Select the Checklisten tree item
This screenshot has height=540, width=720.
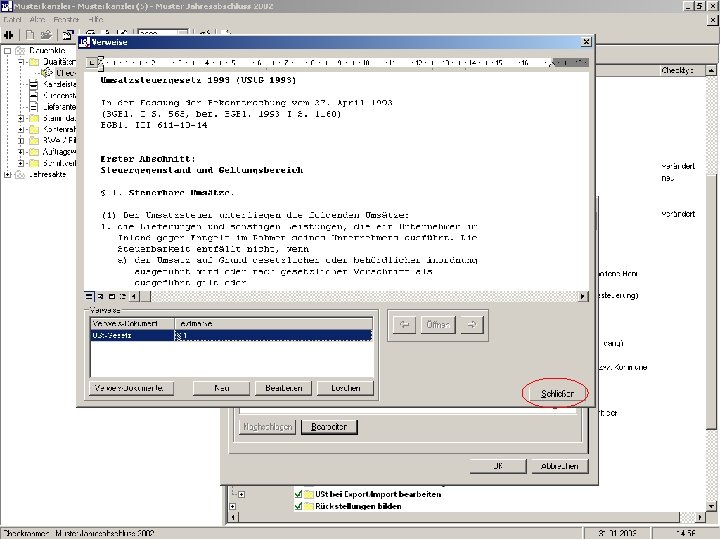click(66, 73)
